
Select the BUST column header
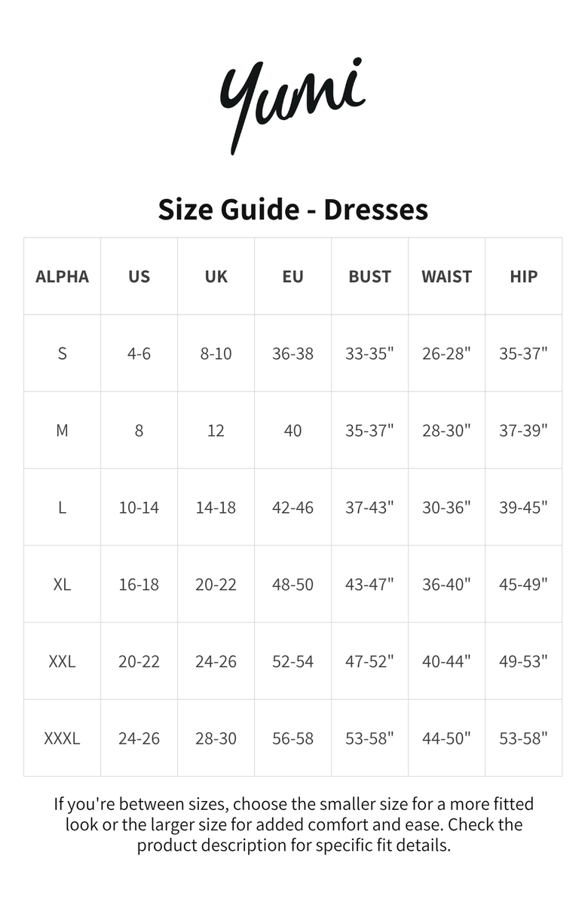click(x=370, y=277)
